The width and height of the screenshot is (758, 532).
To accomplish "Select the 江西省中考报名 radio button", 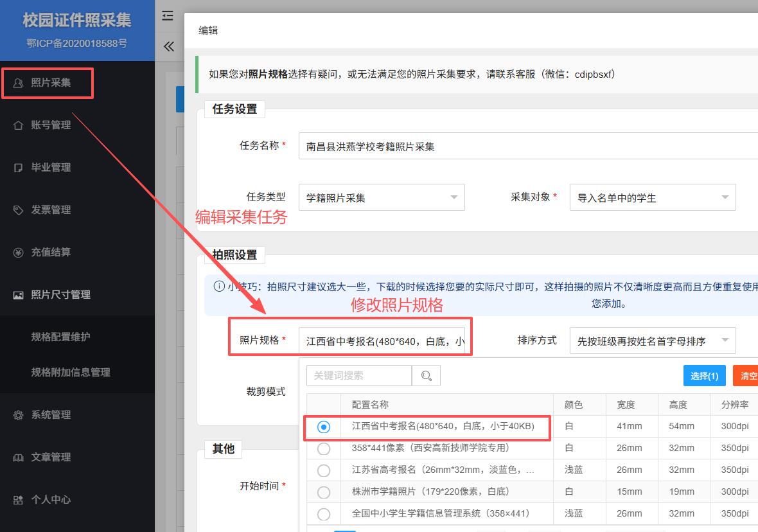I will pyautogui.click(x=324, y=427).
